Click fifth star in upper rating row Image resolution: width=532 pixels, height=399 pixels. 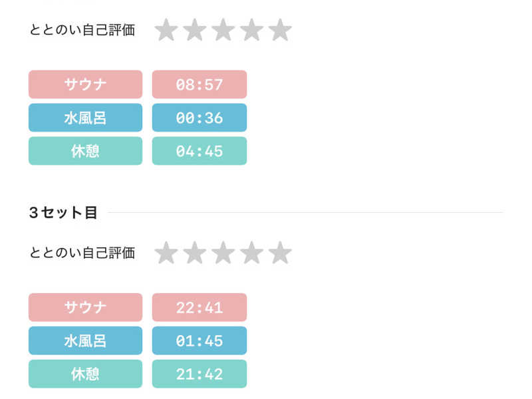[x=280, y=30]
